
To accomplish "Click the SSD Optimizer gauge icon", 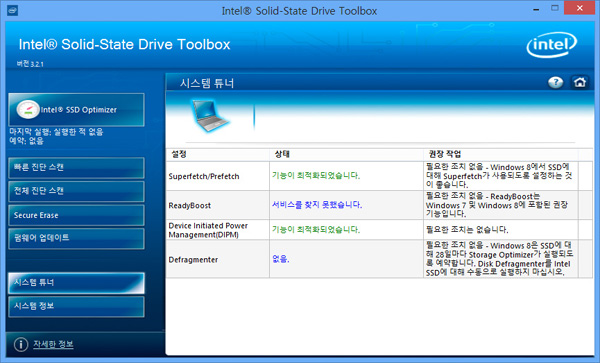I will click(28, 110).
